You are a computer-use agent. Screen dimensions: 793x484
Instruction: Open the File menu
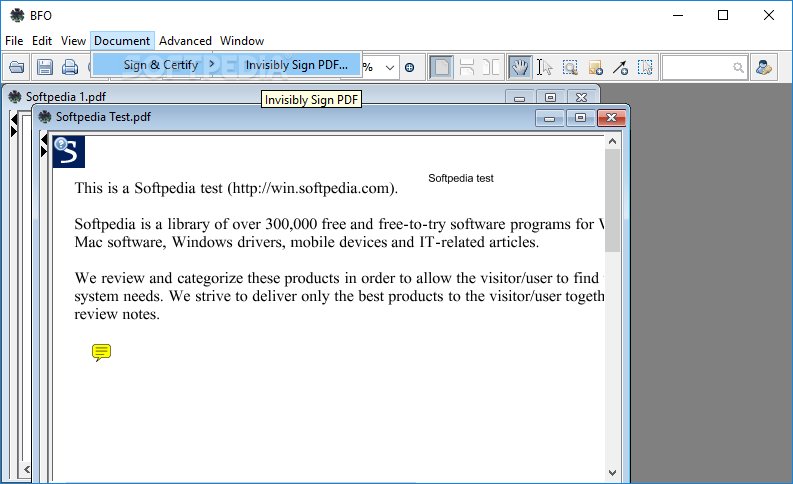tap(14, 41)
